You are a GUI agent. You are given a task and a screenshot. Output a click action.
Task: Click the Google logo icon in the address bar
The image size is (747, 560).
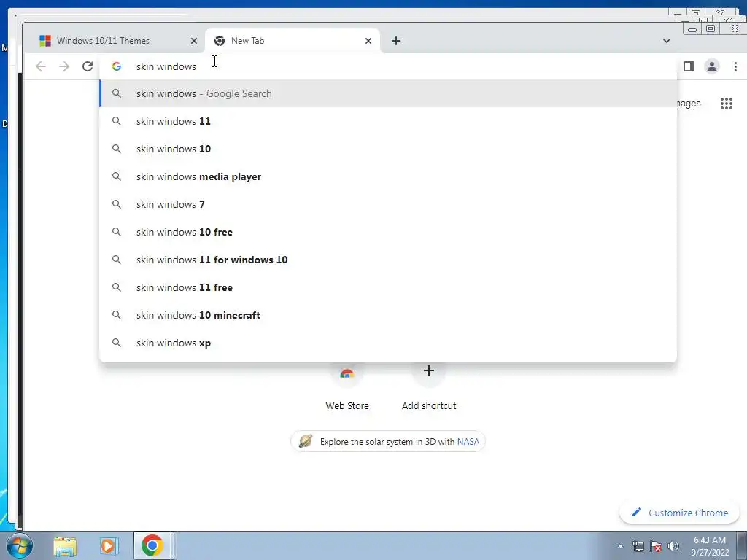pyautogui.click(x=116, y=66)
